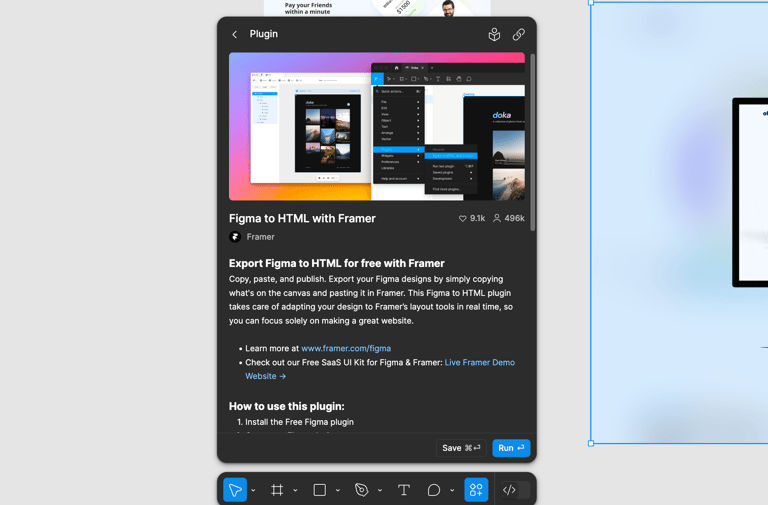768x505 pixels.
Task: Select the Frame tool
Action: [277, 490]
